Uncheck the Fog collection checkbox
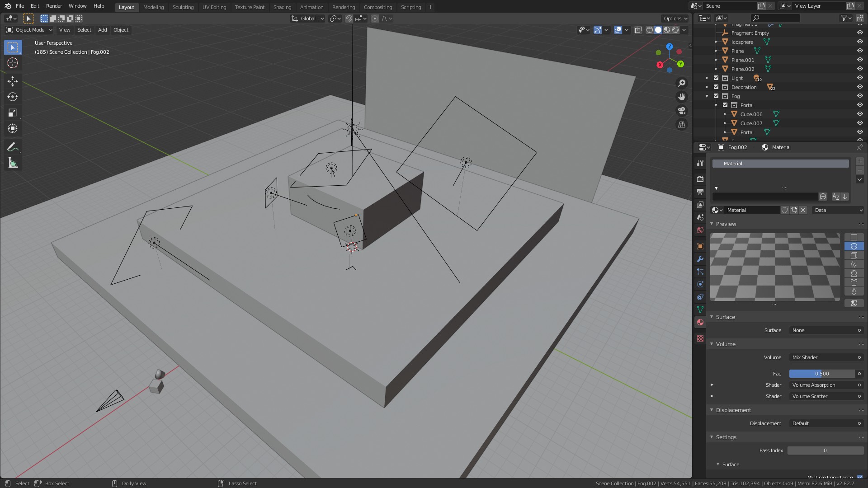Image resolution: width=868 pixels, height=488 pixels. click(x=716, y=96)
